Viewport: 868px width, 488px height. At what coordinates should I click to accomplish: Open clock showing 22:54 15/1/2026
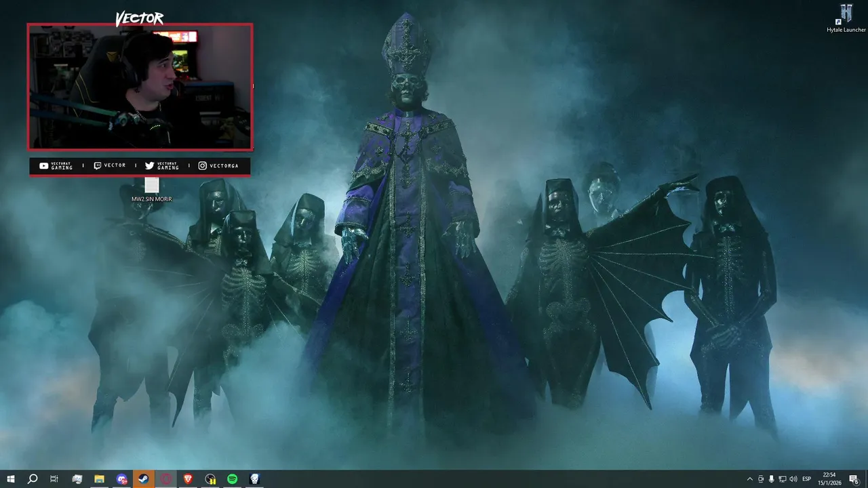click(829, 479)
